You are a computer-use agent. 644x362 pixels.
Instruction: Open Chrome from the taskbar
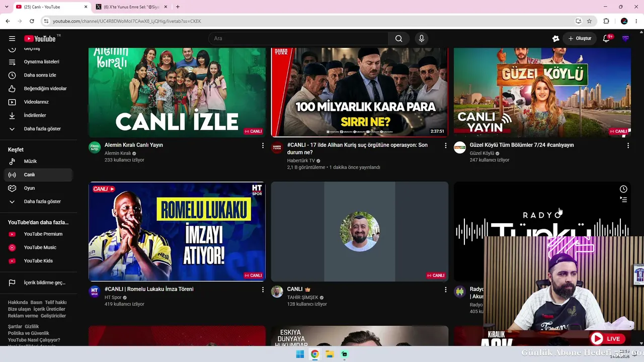coord(314,354)
